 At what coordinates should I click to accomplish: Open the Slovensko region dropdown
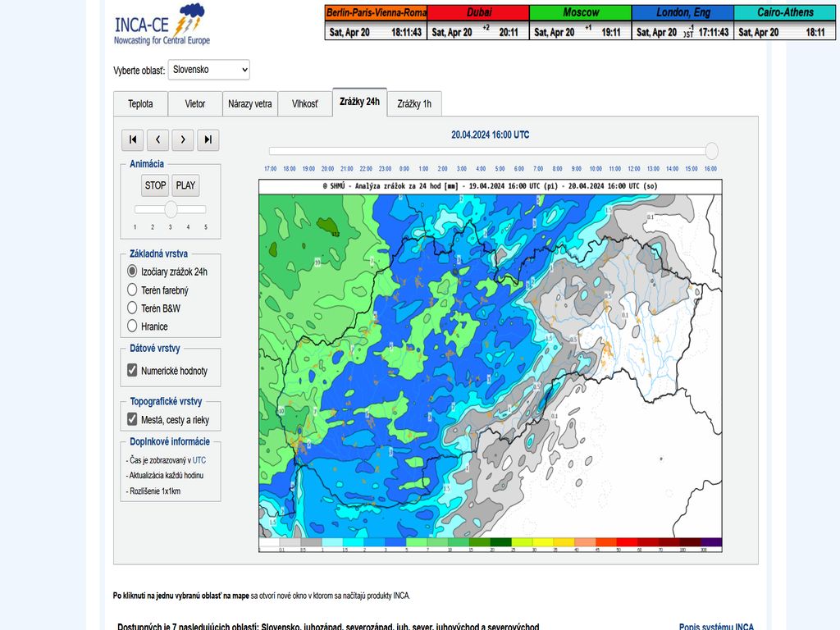208,70
